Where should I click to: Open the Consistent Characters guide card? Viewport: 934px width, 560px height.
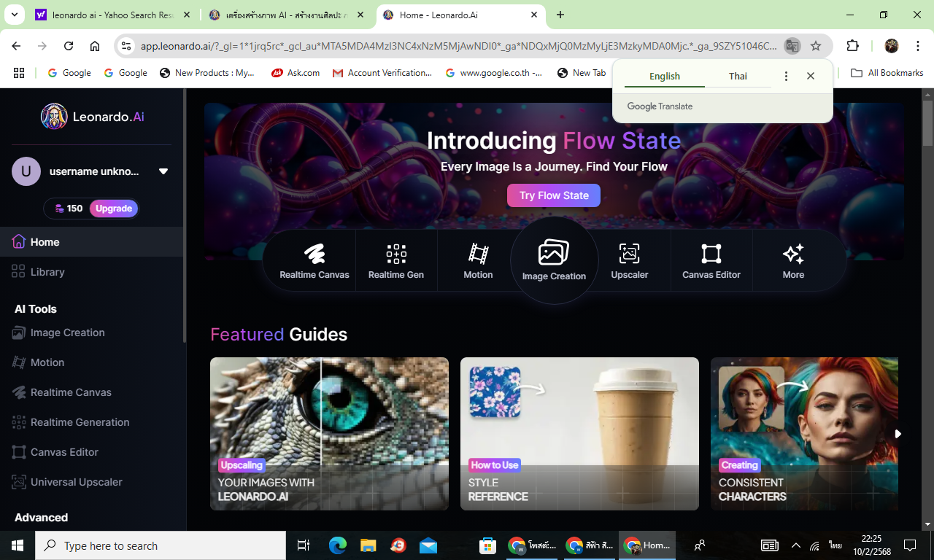click(804, 434)
